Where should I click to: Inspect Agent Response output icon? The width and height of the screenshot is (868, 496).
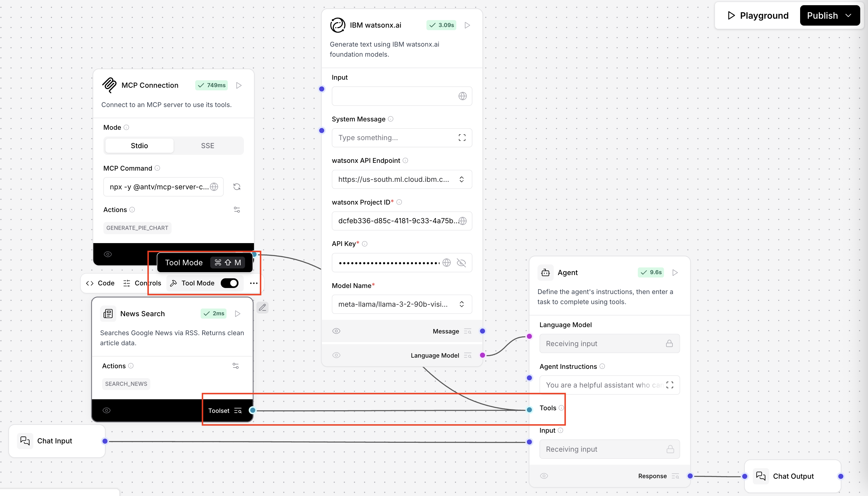pos(675,476)
